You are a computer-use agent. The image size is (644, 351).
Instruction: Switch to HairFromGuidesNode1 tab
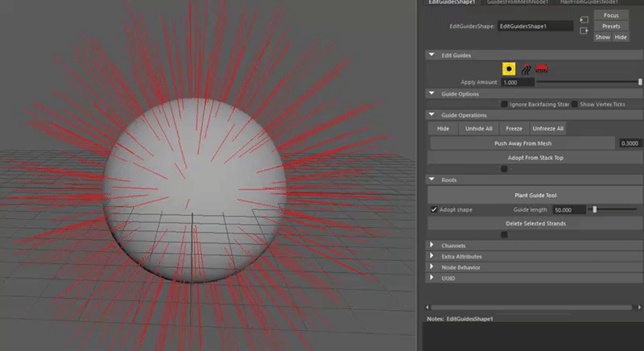click(588, 3)
